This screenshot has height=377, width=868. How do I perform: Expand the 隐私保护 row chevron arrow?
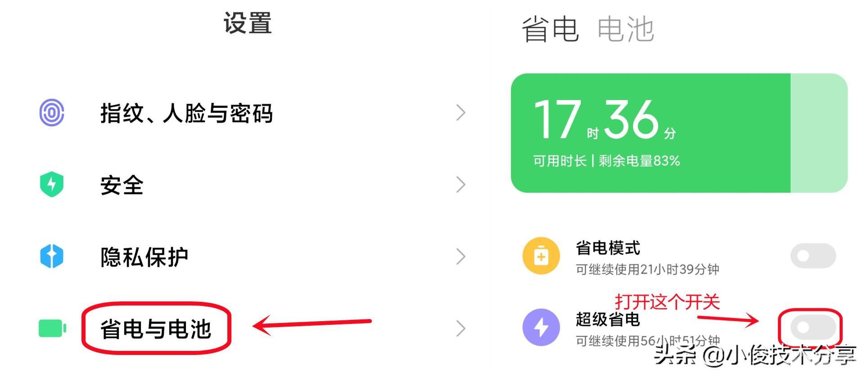point(461,256)
